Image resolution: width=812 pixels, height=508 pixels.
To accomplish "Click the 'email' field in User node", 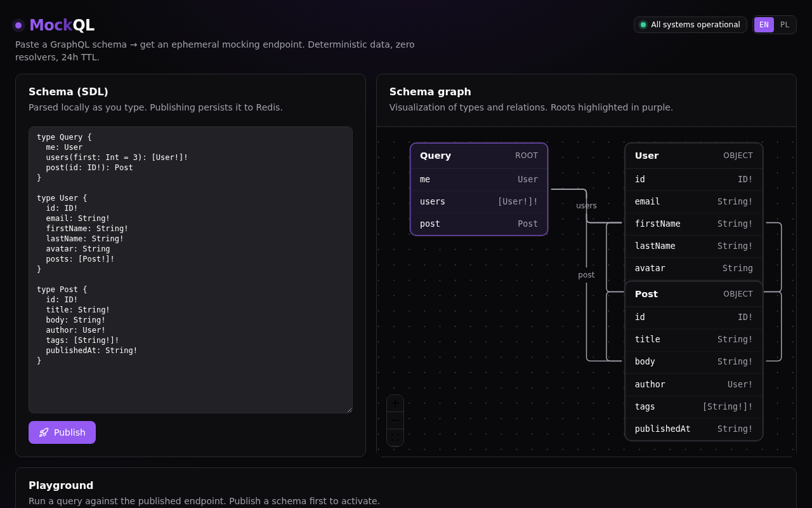I will (694, 202).
